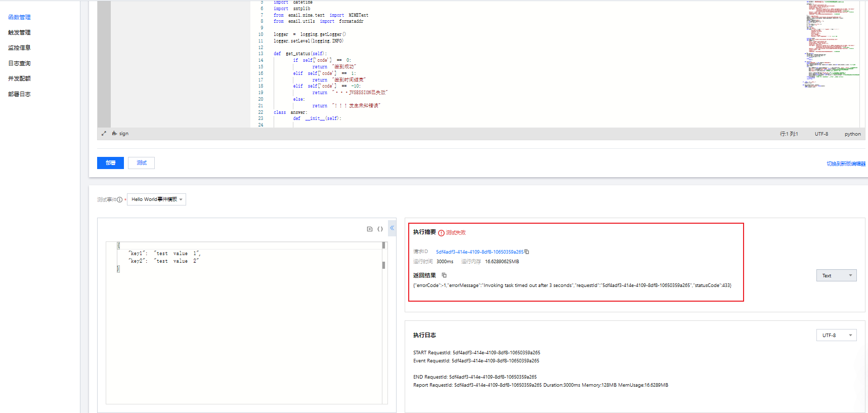Image resolution: width=868 pixels, height=413 pixels.
Task: Click the logger.setLevel(logging.INFO) code line
Action: (309, 41)
